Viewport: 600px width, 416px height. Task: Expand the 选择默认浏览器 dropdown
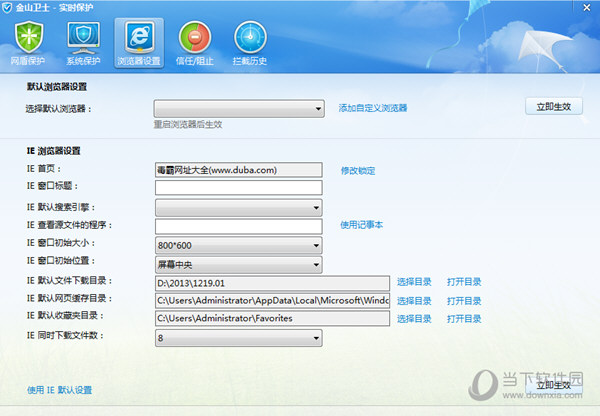(239, 108)
